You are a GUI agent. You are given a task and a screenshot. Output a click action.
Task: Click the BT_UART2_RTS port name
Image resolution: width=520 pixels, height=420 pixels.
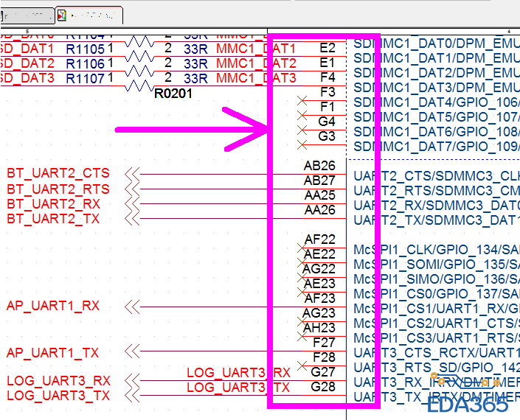pos(58,189)
